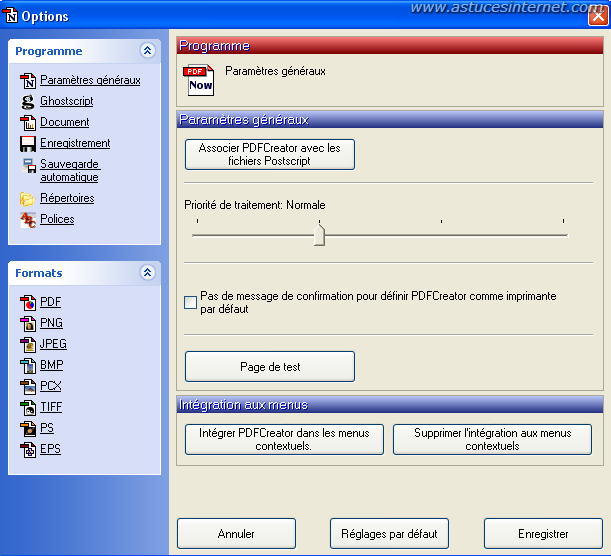Click the EPS format icon

(28, 450)
